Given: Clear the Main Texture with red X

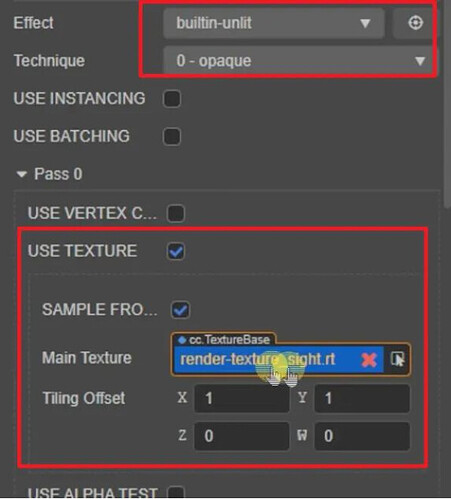Looking at the screenshot, I should point(369,360).
